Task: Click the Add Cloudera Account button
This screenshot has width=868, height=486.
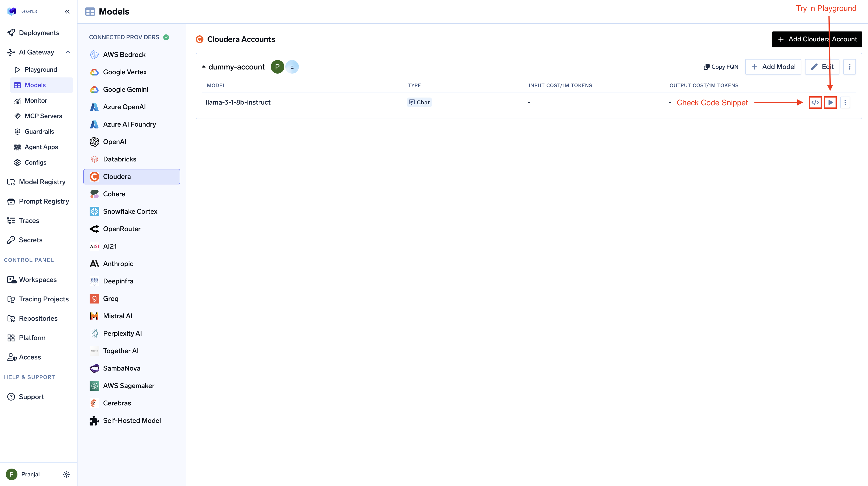Action: pos(817,39)
